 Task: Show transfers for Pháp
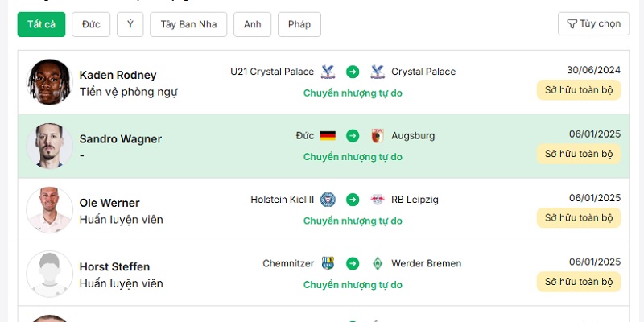(299, 24)
